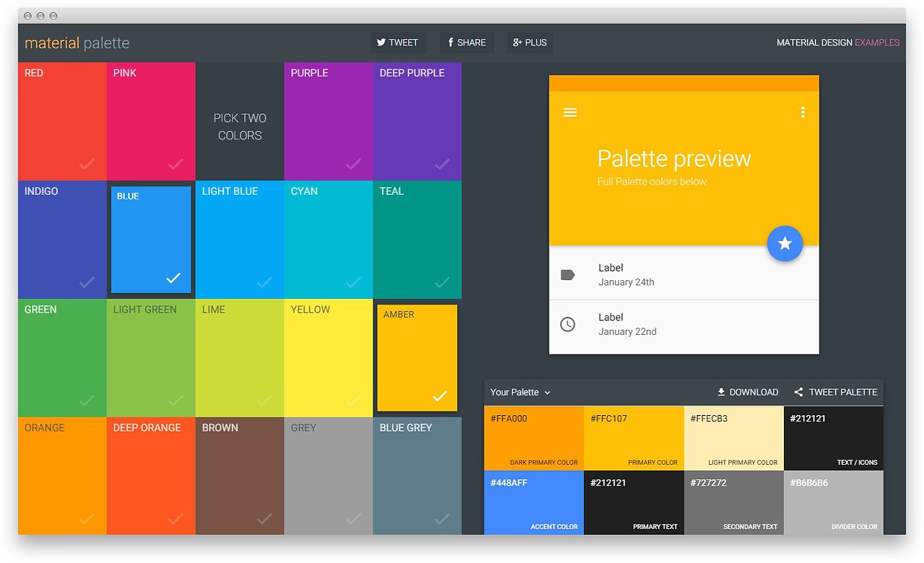Click the share icon next to Tweet Palette
This screenshot has height=563, width=924.
click(798, 392)
